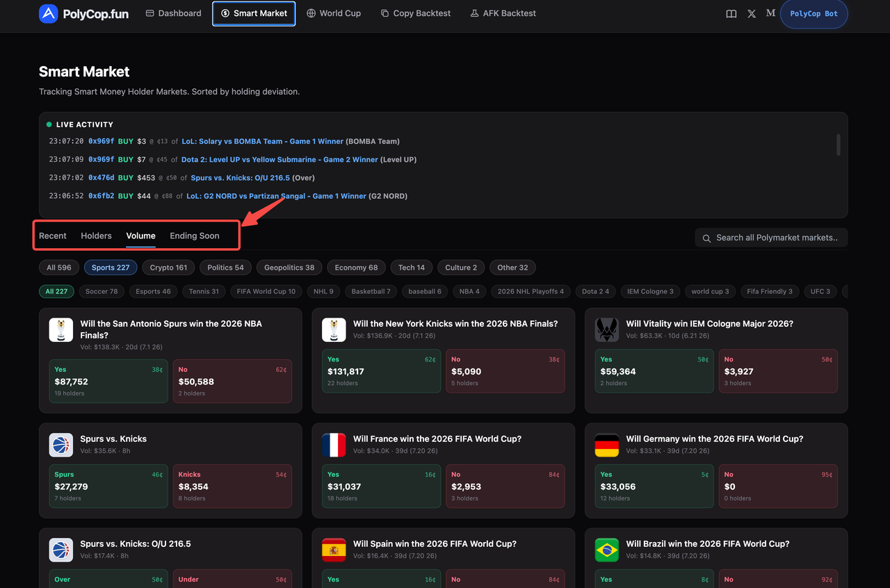
Task: Click the basketball icon on the Spurs vs. Knicks card
Action: [x=61, y=445]
